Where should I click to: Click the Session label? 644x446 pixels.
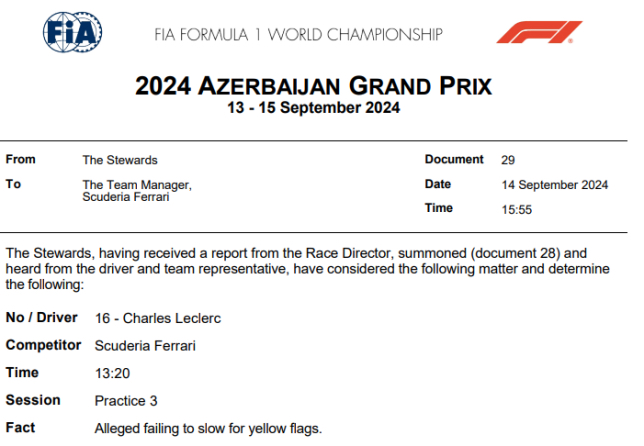[33, 400]
